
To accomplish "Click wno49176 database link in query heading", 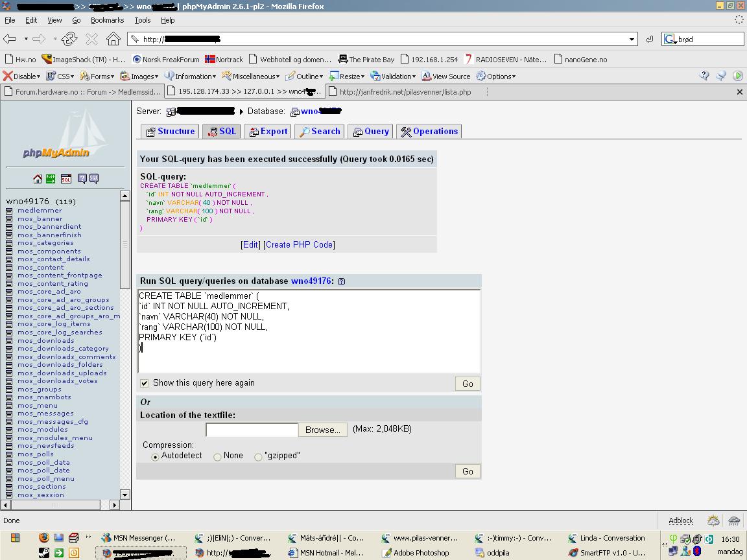I will (311, 281).
